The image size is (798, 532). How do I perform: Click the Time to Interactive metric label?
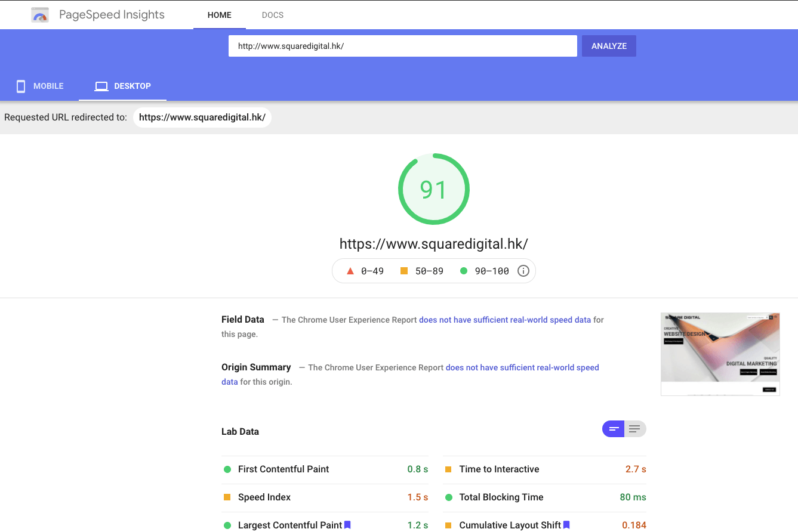point(499,469)
